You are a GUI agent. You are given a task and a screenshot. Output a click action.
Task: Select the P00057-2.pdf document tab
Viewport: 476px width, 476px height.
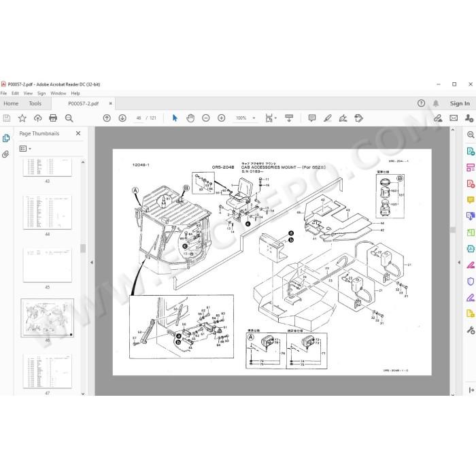(83, 103)
